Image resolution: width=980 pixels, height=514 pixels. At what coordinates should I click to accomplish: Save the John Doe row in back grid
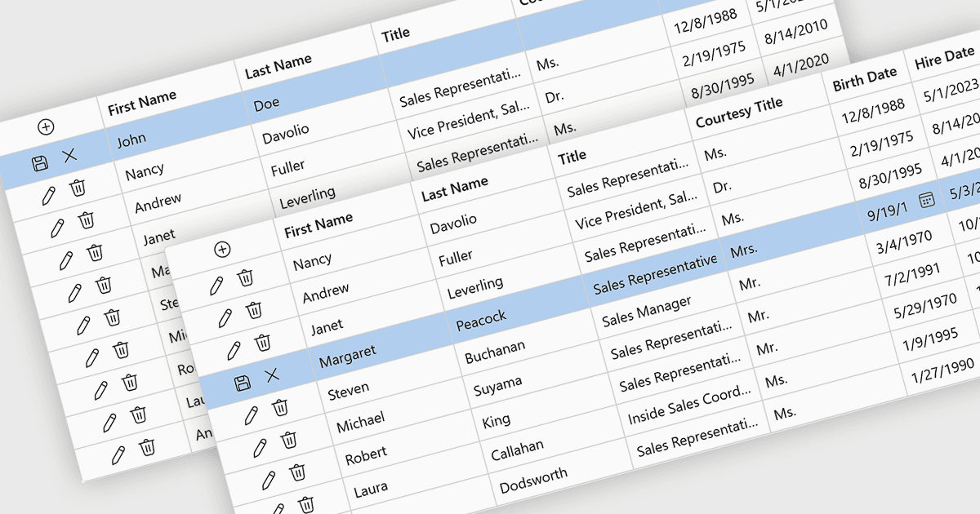[39, 163]
